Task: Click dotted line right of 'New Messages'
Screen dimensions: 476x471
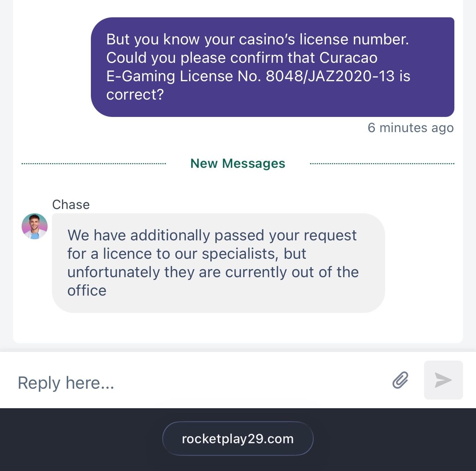Action: point(382,164)
